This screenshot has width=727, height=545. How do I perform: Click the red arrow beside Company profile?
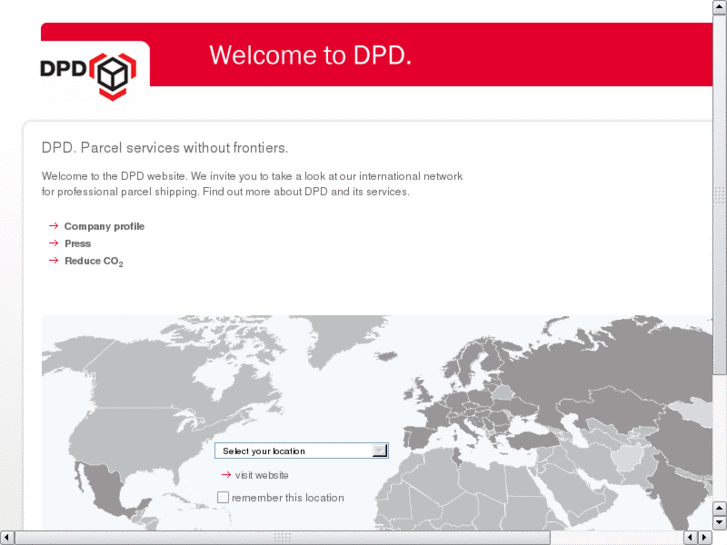54,226
